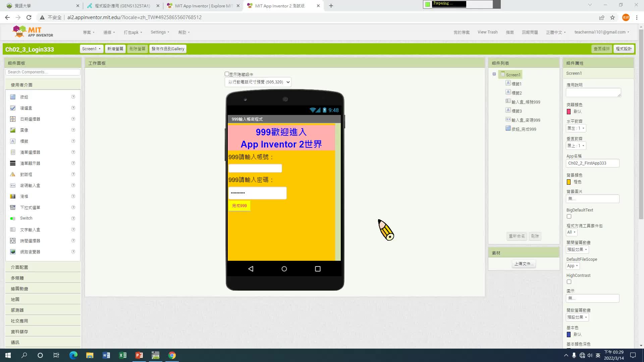Viewport: 644px width, 362px height.
Task: Click the 日期選擇器 date picker icon
Action: (x=13, y=119)
